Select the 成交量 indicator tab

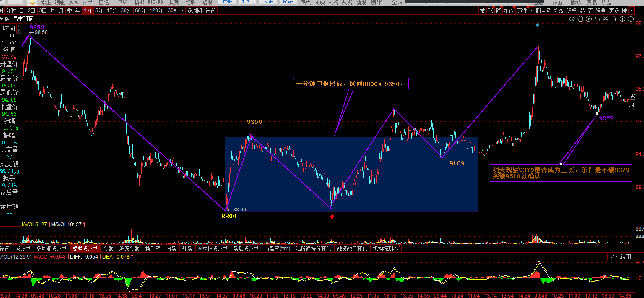[23, 248]
